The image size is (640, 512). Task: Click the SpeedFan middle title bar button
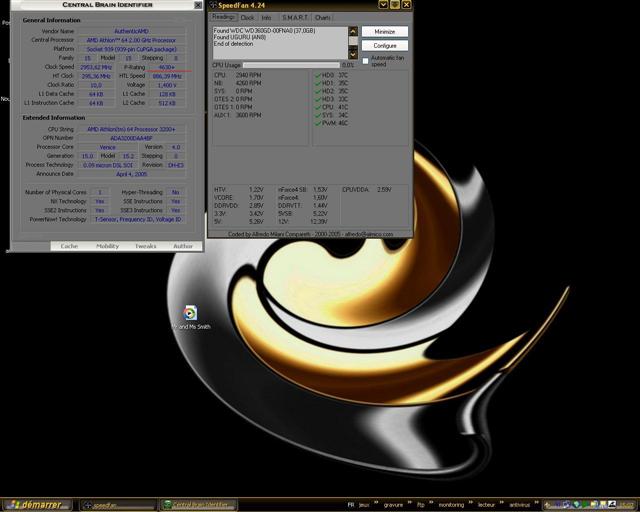(395, 4)
